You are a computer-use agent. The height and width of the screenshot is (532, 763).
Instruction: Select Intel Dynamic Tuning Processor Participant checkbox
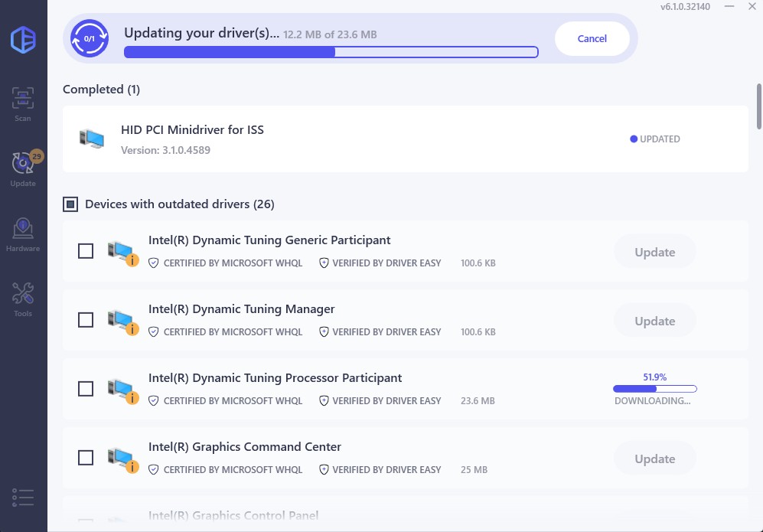(86, 389)
